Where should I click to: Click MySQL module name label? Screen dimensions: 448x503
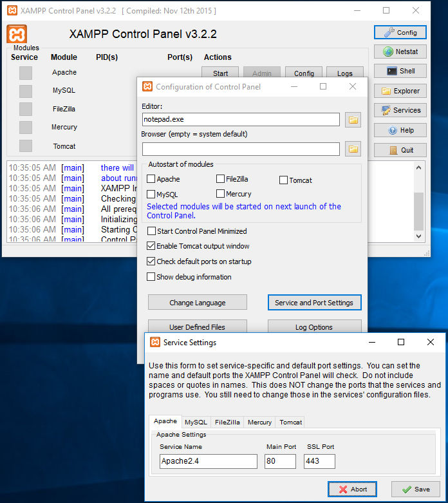64,90
